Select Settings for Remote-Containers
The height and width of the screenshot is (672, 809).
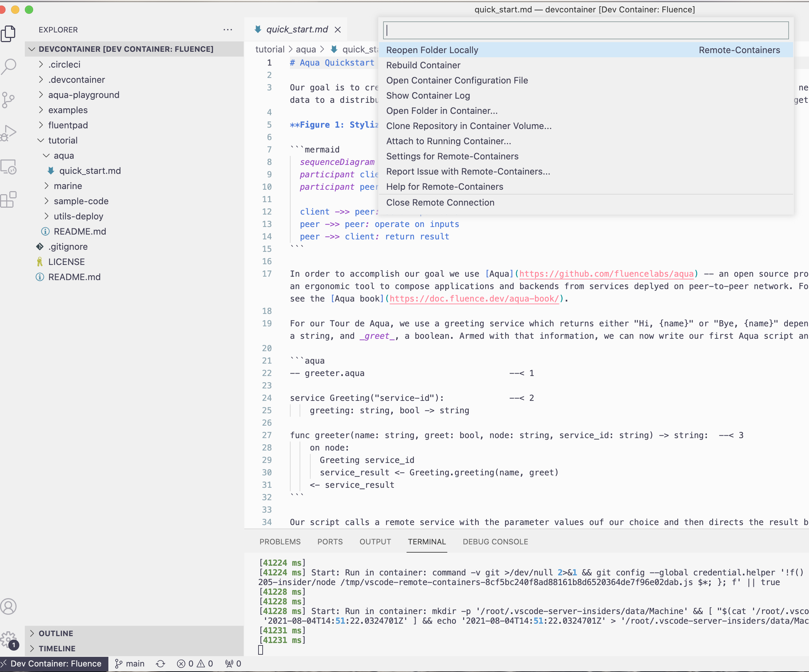click(586, 156)
